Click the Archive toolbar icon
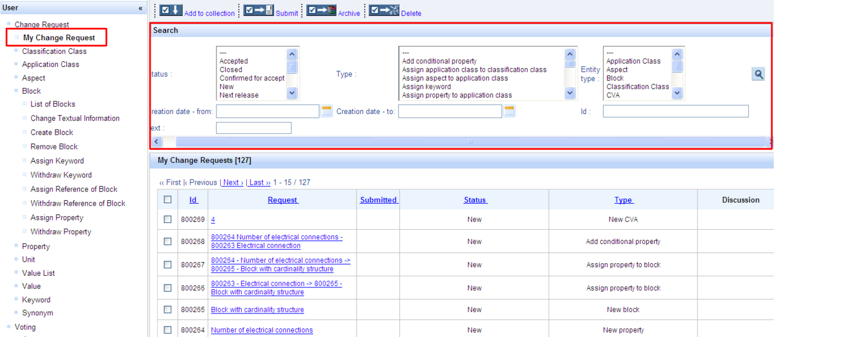 [x=321, y=11]
